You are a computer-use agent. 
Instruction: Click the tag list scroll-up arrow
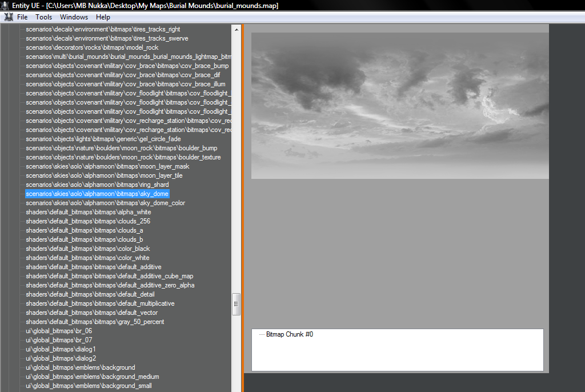coord(236,29)
